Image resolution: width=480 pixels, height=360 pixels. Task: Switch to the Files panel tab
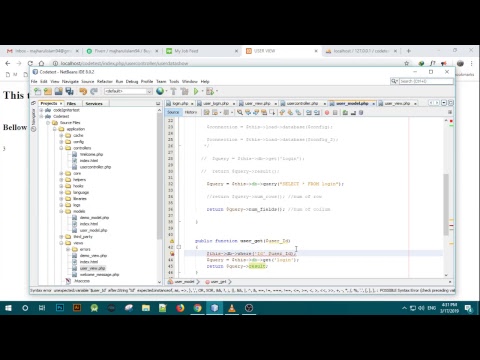(x=71, y=104)
